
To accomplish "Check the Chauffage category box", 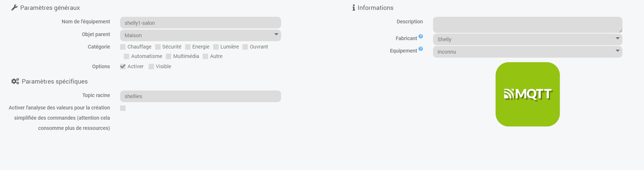I will [x=123, y=47].
